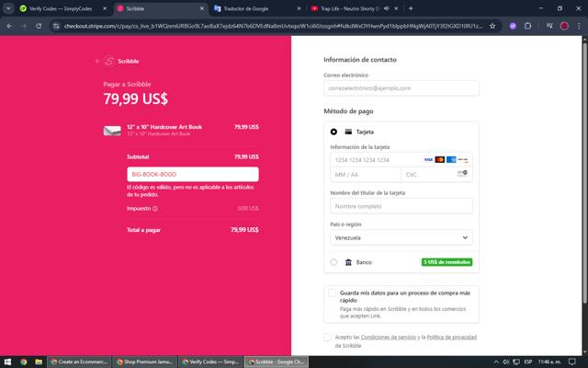Click the BIG-BOOK-BOGO promo code field
The height and width of the screenshot is (368, 588).
point(193,174)
